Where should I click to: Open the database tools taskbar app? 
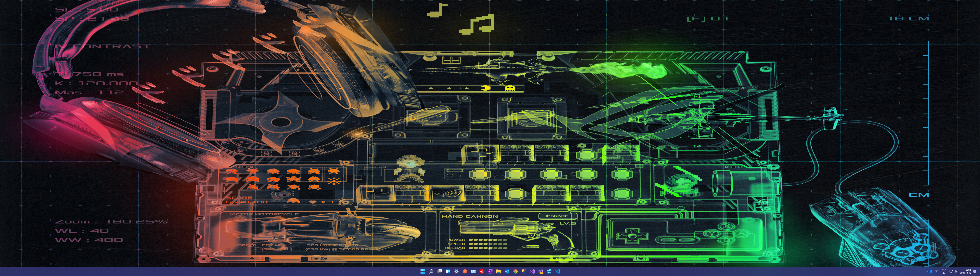[x=524, y=271]
